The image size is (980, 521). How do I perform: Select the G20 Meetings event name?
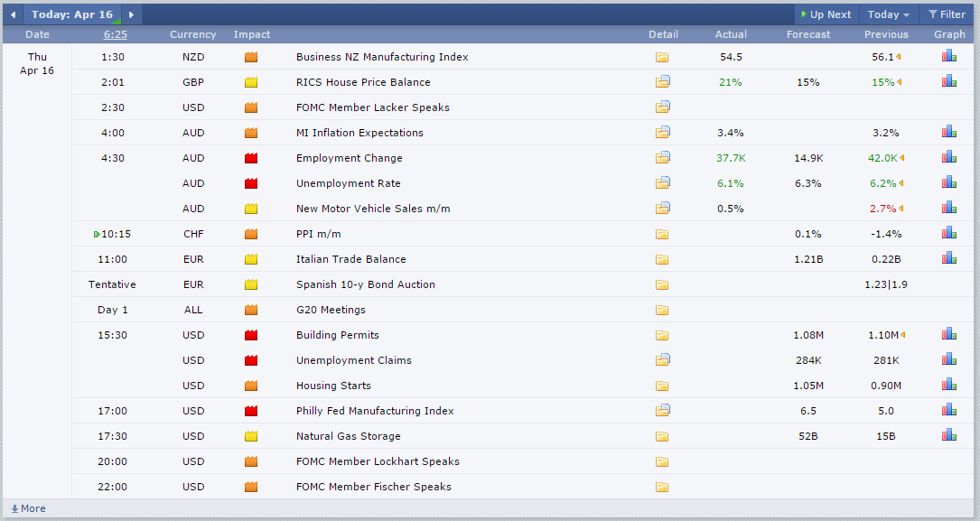point(331,310)
